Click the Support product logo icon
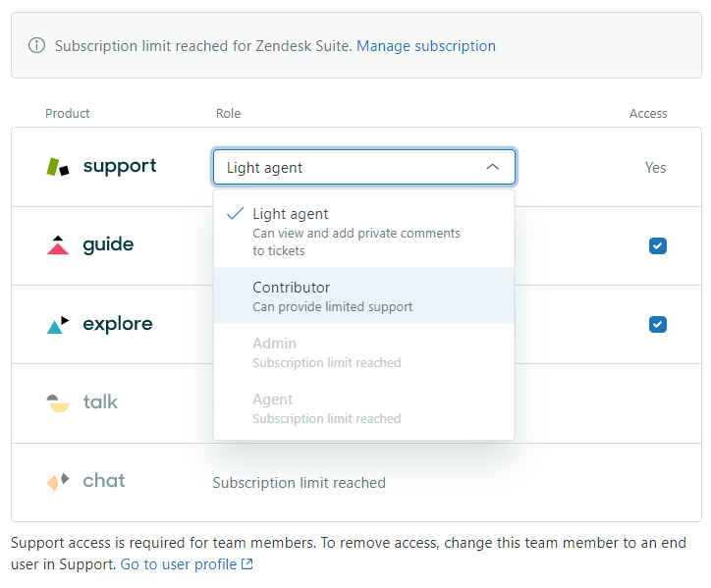Viewport: 711px width, 588px height. [58, 167]
